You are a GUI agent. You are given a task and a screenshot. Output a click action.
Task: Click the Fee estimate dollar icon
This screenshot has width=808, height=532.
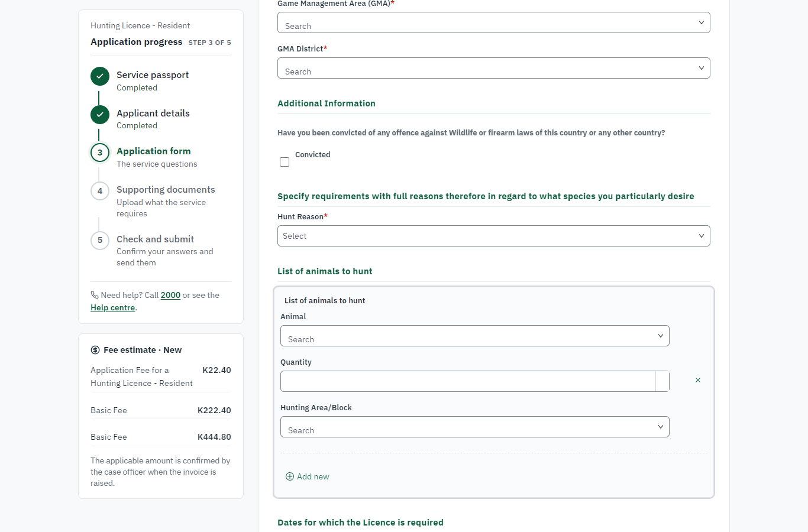click(95, 350)
